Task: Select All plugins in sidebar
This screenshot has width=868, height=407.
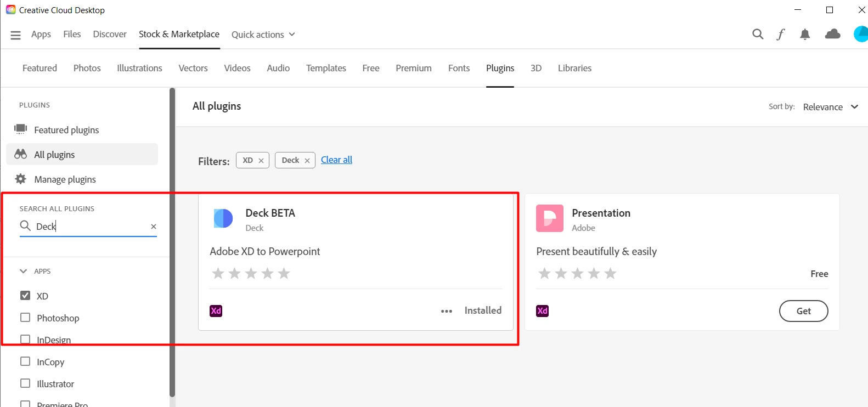Action: click(x=82, y=154)
